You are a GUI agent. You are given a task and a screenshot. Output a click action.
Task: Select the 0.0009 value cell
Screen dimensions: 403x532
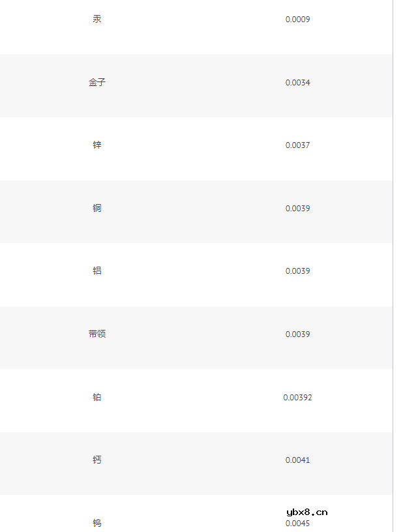click(297, 20)
